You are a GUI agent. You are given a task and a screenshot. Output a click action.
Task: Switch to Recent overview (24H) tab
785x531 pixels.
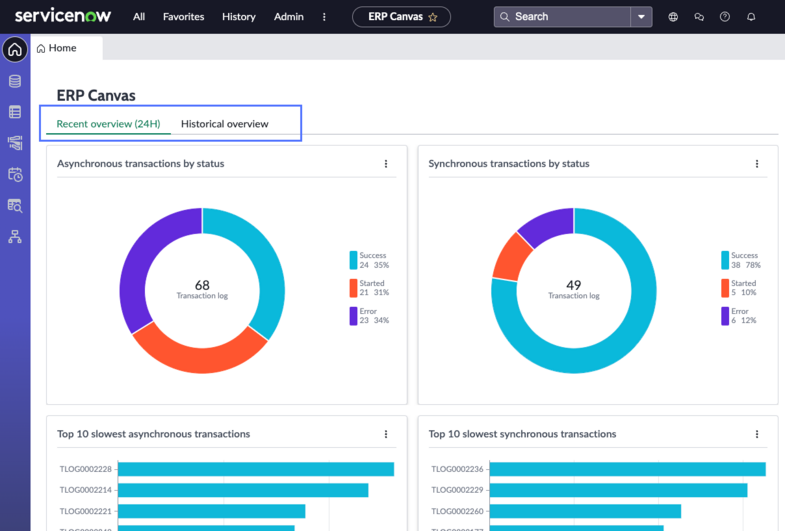pyautogui.click(x=108, y=124)
